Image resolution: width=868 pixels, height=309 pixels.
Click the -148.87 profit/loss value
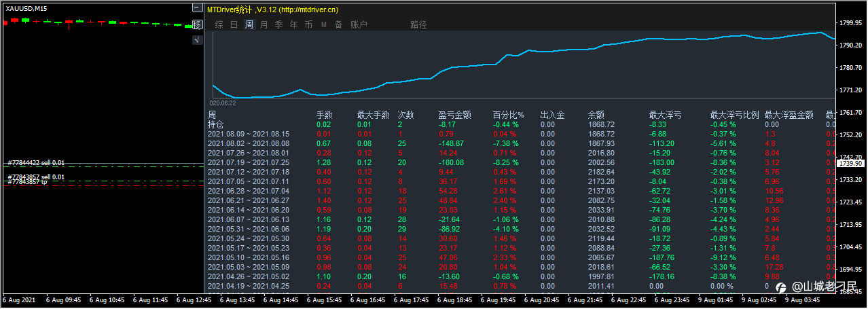tap(451, 143)
